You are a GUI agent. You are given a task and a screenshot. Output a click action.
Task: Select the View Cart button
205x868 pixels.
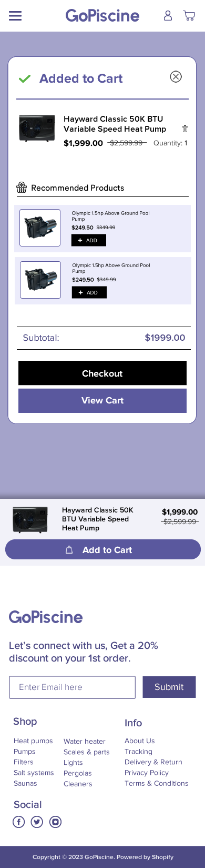pyautogui.click(x=102, y=400)
